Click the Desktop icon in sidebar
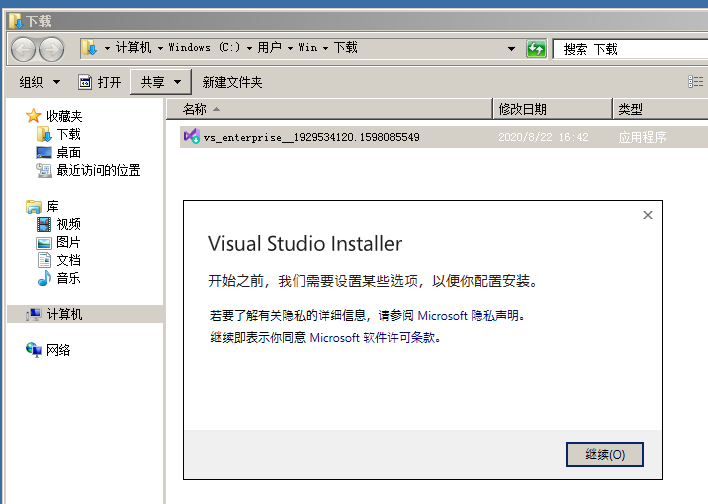Viewport: 708px width, 504px height. (x=44, y=152)
